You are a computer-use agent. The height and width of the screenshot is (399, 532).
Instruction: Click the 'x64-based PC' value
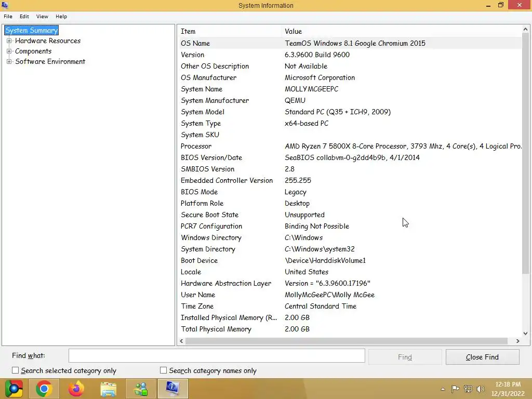tap(307, 123)
